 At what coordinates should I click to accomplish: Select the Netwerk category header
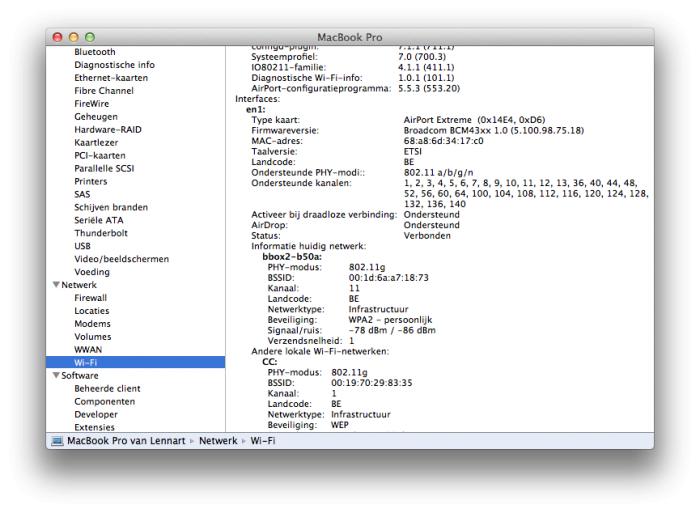point(79,285)
